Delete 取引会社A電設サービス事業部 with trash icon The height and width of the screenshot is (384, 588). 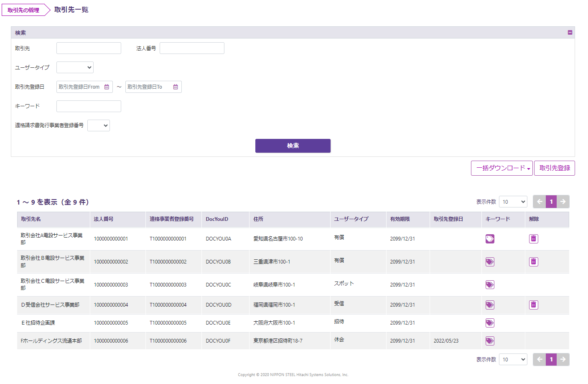pyautogui.click(x=533, y=239)
